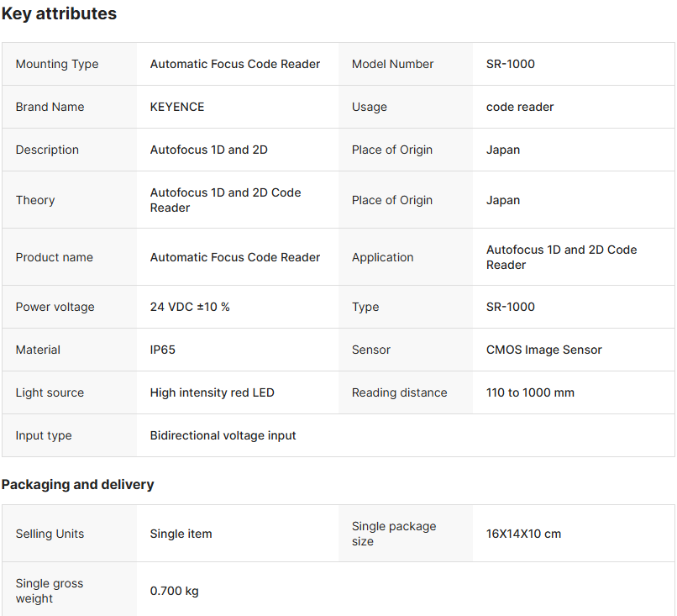Click the Theory attribute label
677x616 pixels.
35,200
